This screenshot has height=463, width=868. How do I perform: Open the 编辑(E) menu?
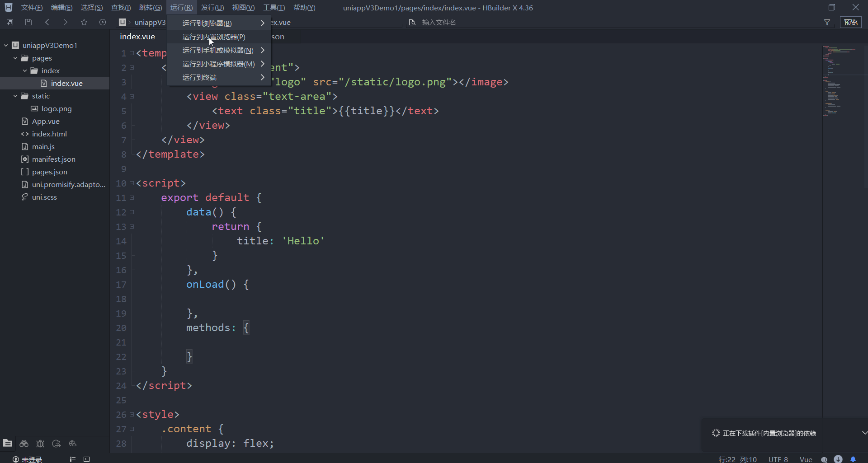coord(61,8)
